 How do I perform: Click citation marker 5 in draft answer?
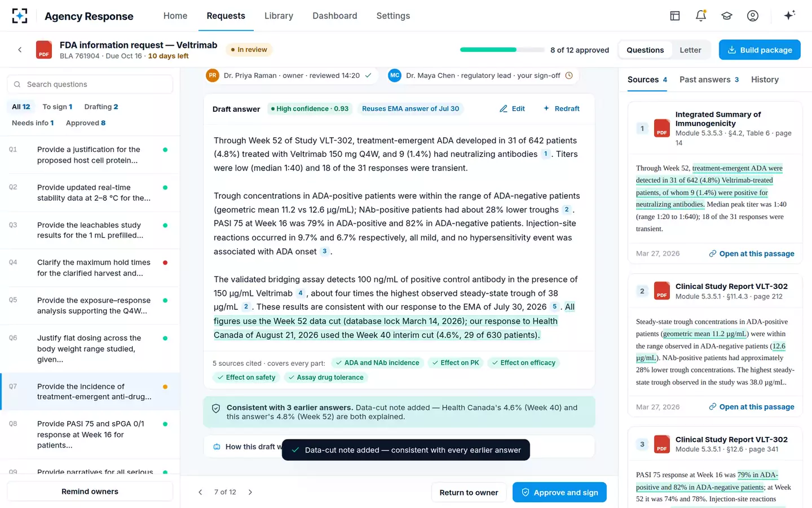554,306
